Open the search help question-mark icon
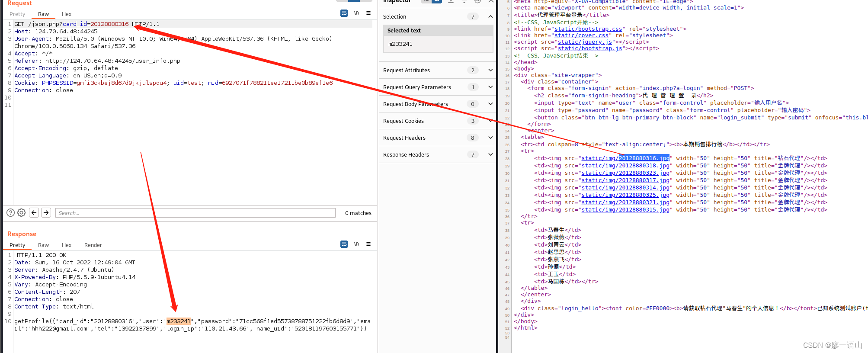This screenshot has width=868, height=353. [x=10, y=212]
